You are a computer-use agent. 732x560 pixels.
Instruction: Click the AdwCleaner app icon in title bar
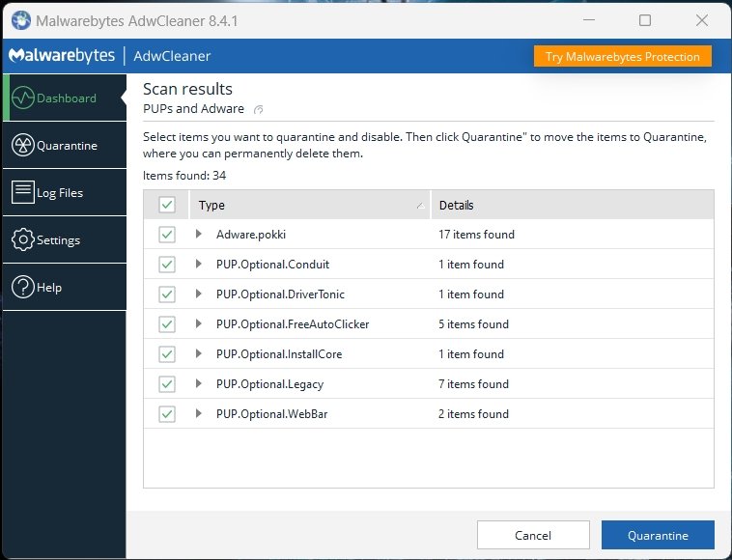(x=21, y=20)
